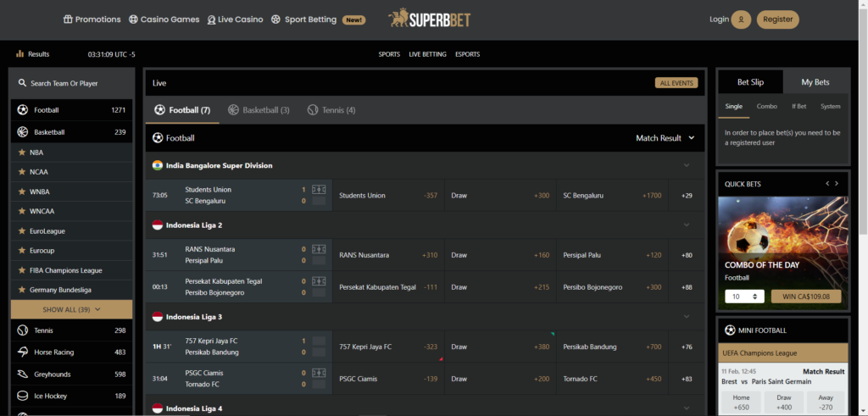
Task: Favorite the NBA league star
Action: (22, 153)
